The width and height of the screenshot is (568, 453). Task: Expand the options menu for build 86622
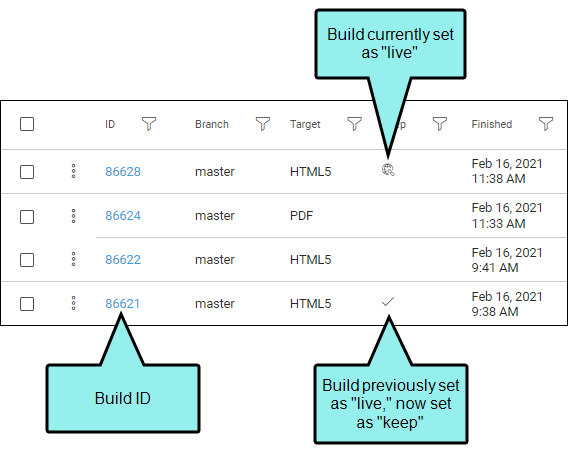pyautogui.click(x=74, y=259)
